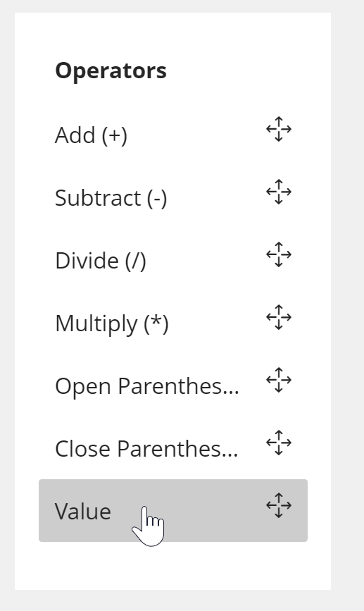
Task: Select the Multiply (*) operator text
Action: (x=112, y=323)
